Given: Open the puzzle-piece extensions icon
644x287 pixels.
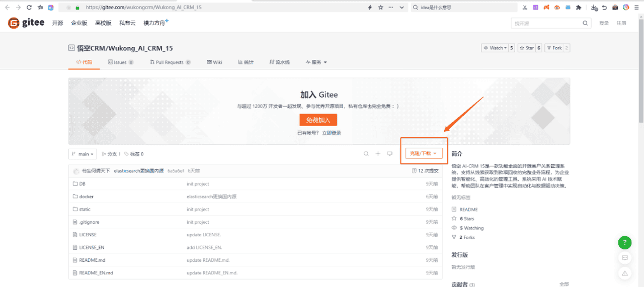Looking at the screenshot, I should pyautogui.click(x=579, y=8).
